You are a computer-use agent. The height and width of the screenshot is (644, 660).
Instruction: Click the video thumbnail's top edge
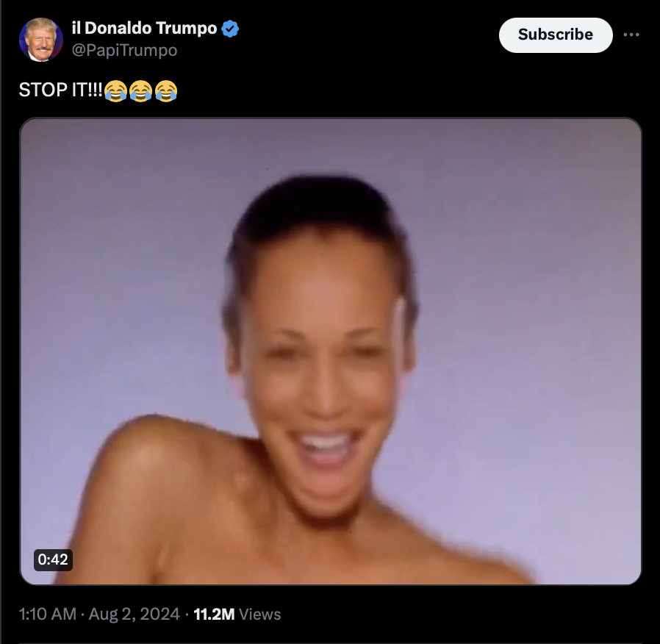pyautogui.click(x=331, y=120)
